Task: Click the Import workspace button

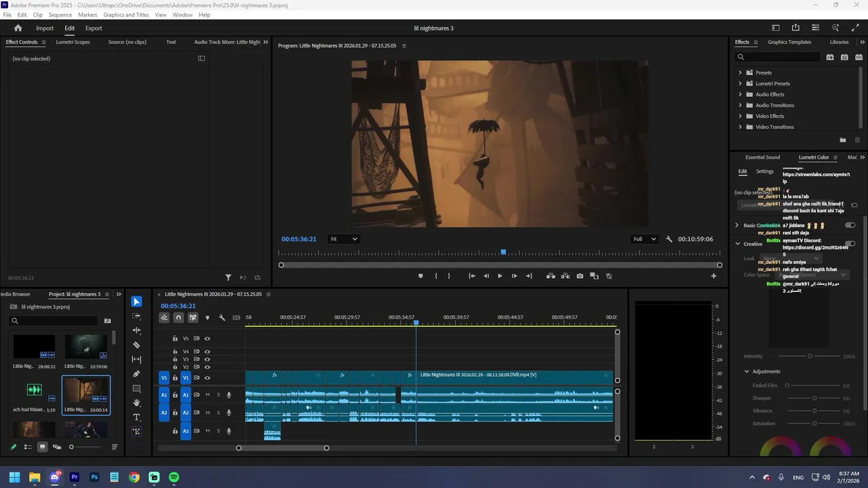Action: (45, 28)
